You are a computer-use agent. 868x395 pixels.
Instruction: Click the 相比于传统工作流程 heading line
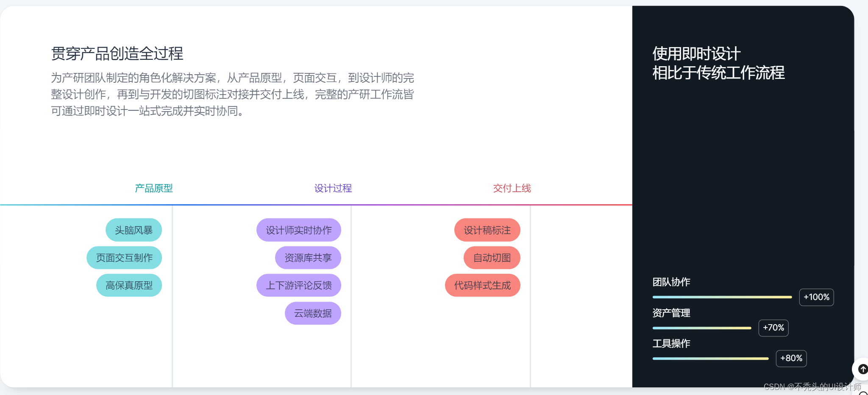(718, 73)
